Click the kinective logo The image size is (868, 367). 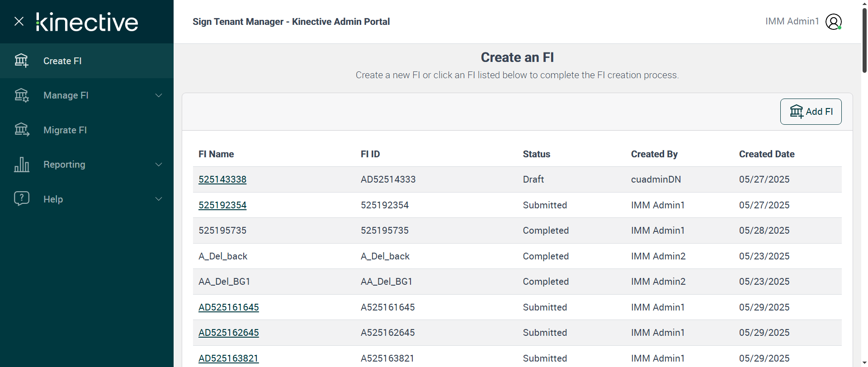coord(87,22)
